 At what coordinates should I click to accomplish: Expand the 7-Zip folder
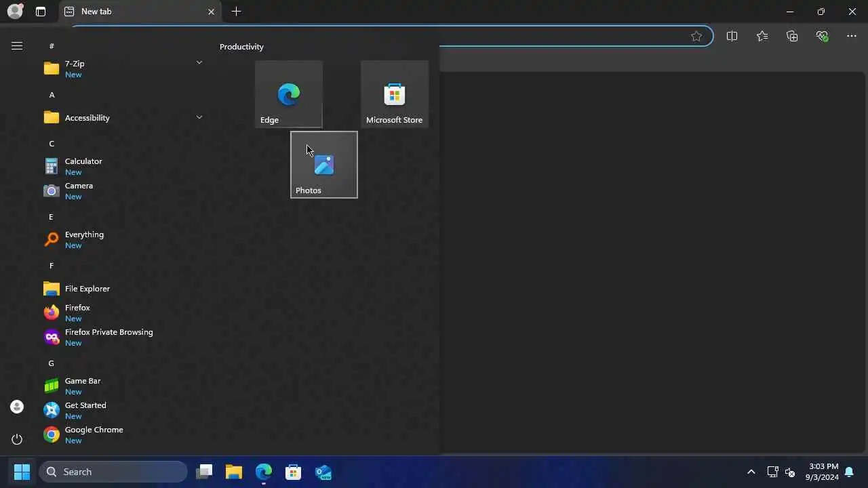click(x=122, y=69)
